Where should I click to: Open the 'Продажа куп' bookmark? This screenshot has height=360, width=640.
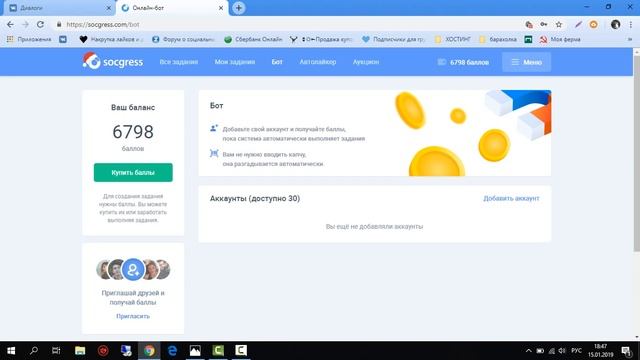321,39
